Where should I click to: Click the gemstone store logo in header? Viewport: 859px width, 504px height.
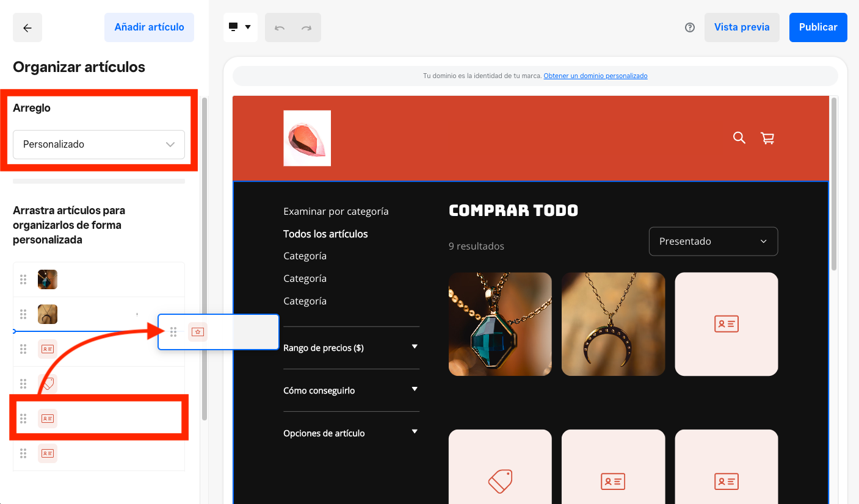307,138
